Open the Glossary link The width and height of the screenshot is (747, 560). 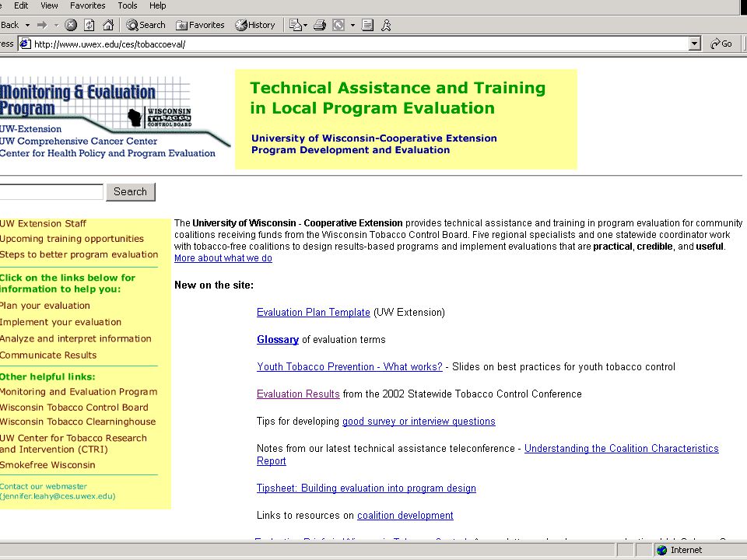[x=277, y=340]
